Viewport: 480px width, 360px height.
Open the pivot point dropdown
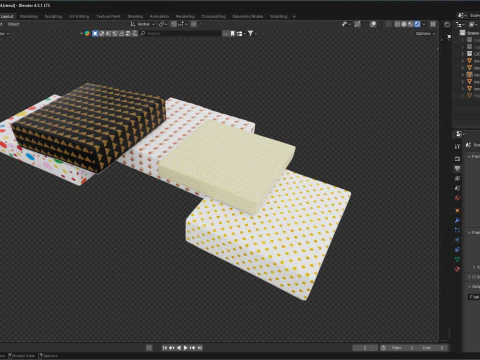coord(163,24)
